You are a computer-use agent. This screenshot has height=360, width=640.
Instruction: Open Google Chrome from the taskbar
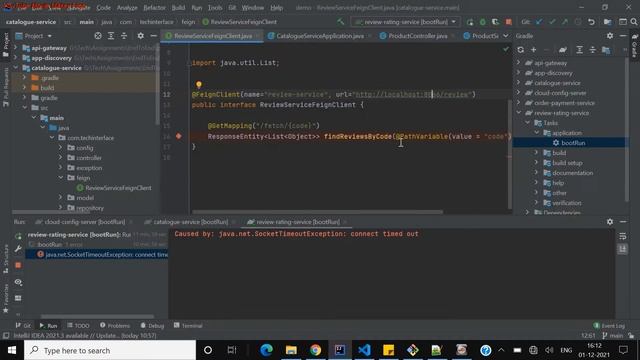315,350
